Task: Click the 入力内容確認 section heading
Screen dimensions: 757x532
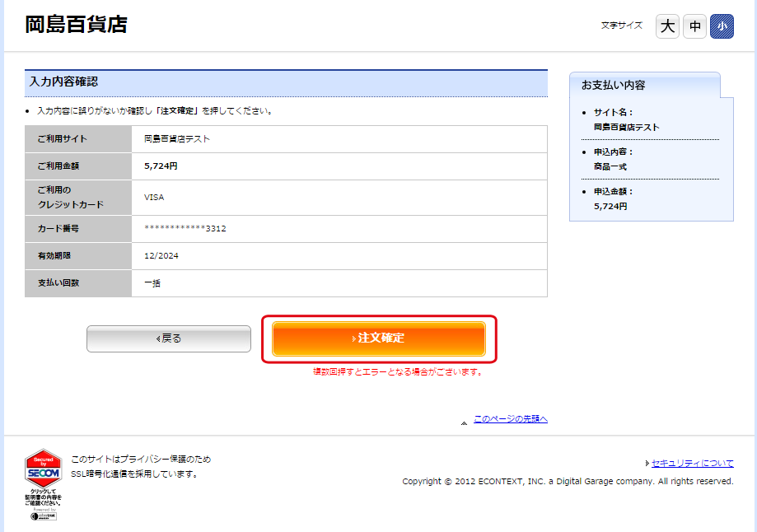Action: coord(63,82)
